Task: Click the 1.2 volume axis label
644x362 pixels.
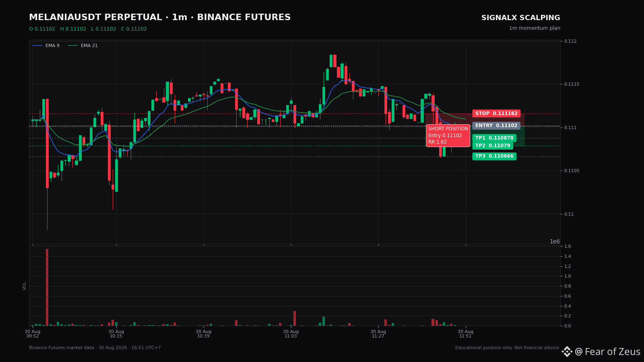Action: (568, 266)
